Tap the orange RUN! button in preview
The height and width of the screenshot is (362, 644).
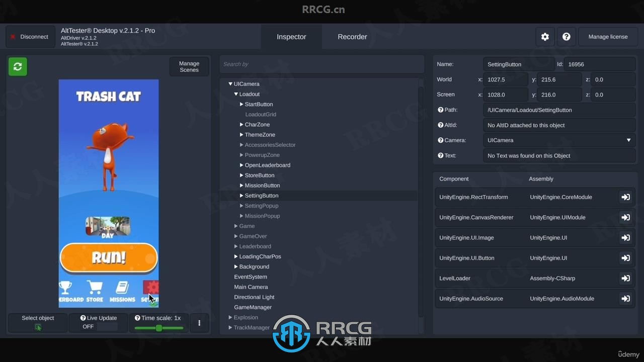109,258
